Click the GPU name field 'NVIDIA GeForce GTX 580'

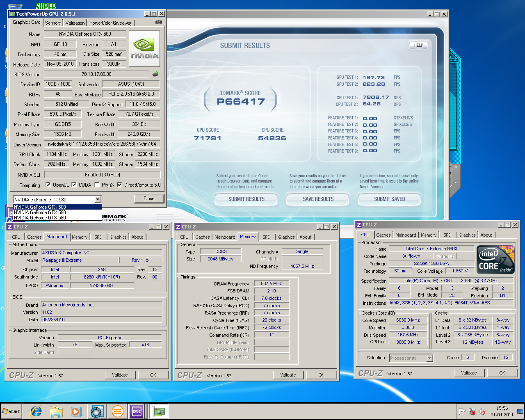coord(85,34)
